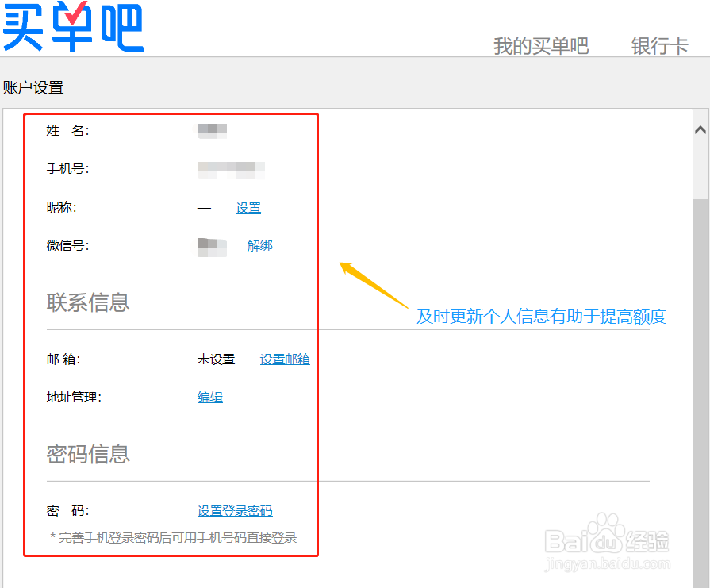Screen dimensions: 710x588
Task: Click the 手机号 label
Action: click(x=68, y=169)
